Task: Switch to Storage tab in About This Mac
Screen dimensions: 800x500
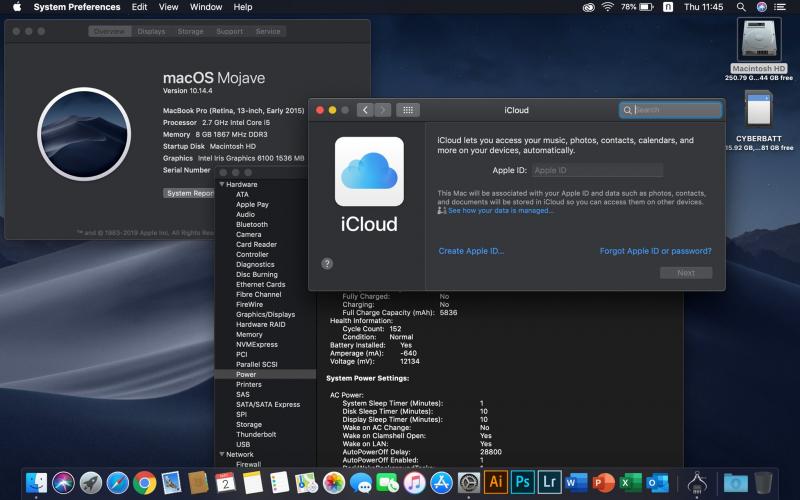Action: click(x=190, y=31)
